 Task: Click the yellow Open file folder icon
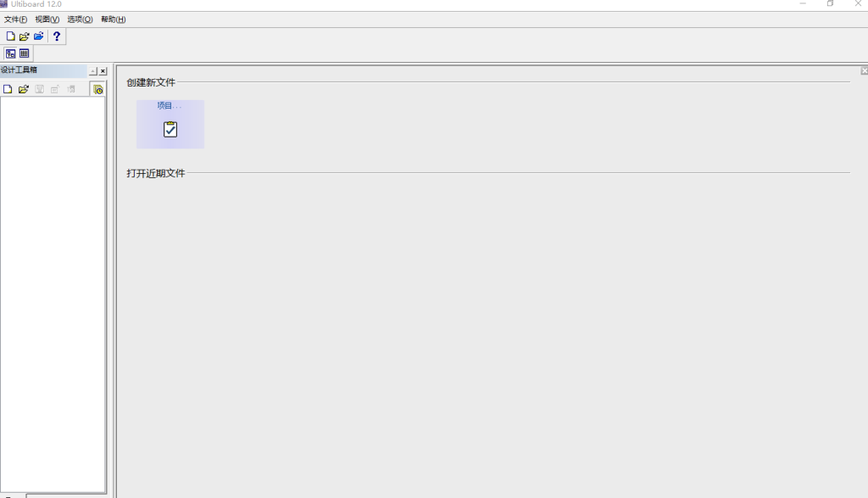(24, 36)
